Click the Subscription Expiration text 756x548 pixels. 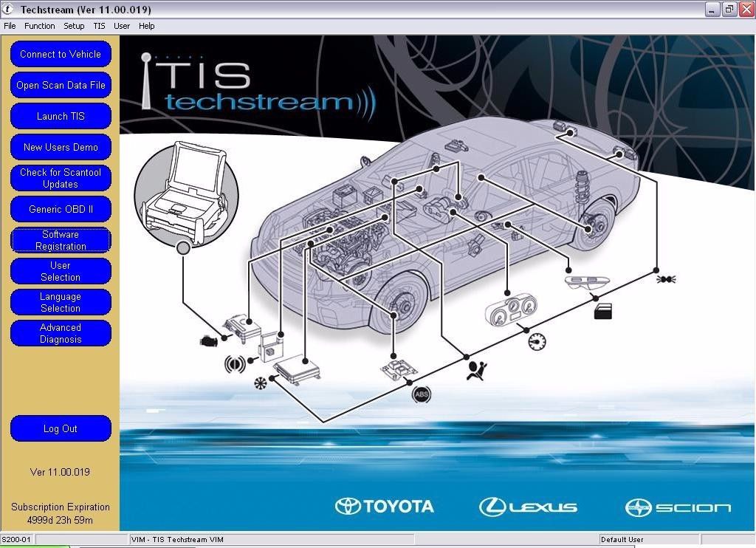(x=61, y=507)
